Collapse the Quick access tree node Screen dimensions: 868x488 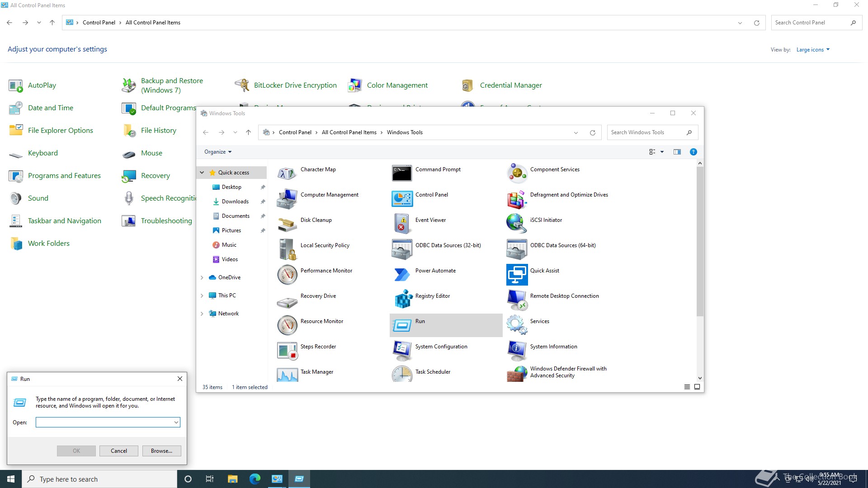pyautogui.click(x=202, y=173)
